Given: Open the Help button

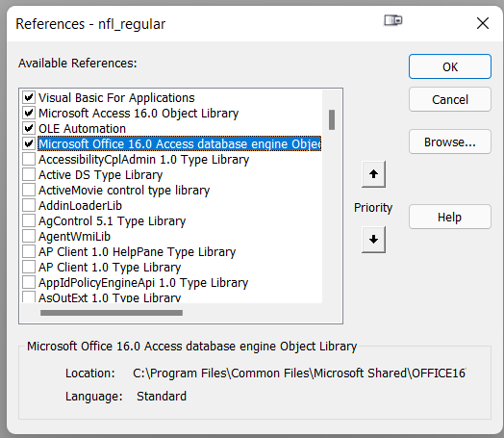Looking at the screenshot, I should point(450,217).
